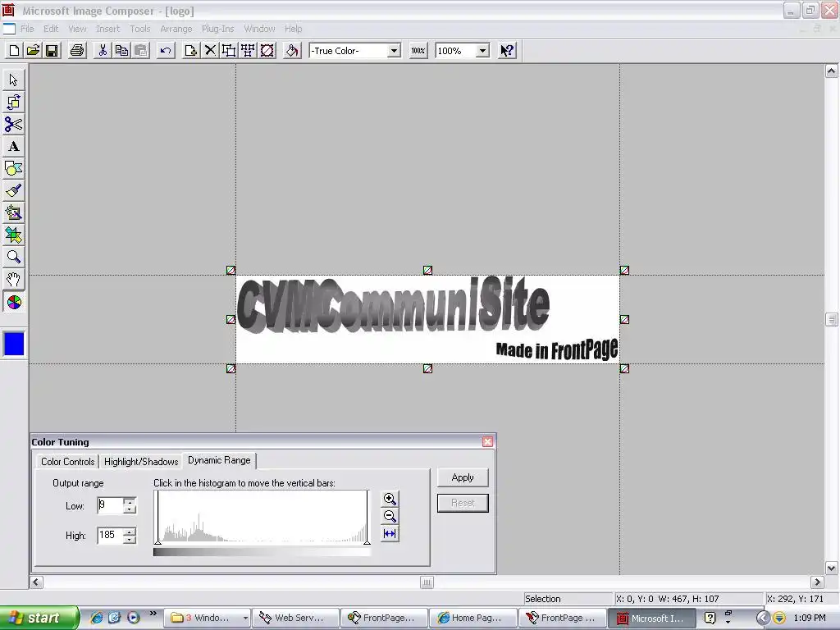The height and width of the screenshot is (630, 840).
Task: Open the Plug-Ins menu
Action: point(217,29)
